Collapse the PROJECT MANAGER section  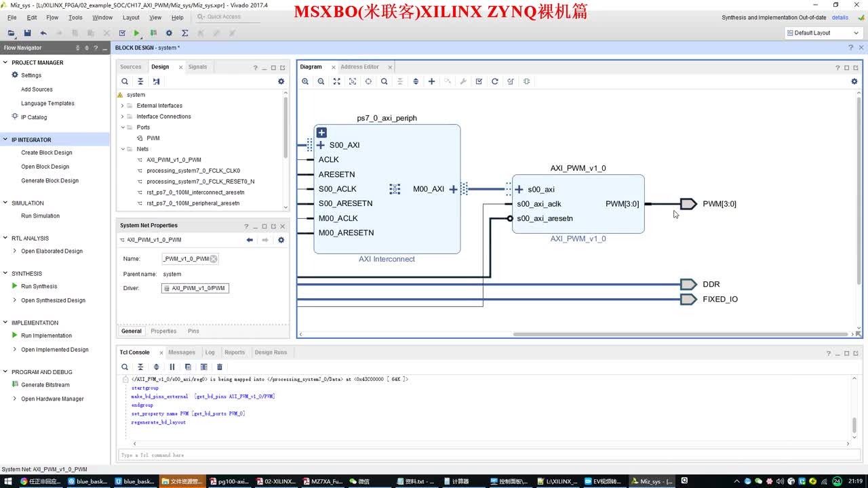5,62
